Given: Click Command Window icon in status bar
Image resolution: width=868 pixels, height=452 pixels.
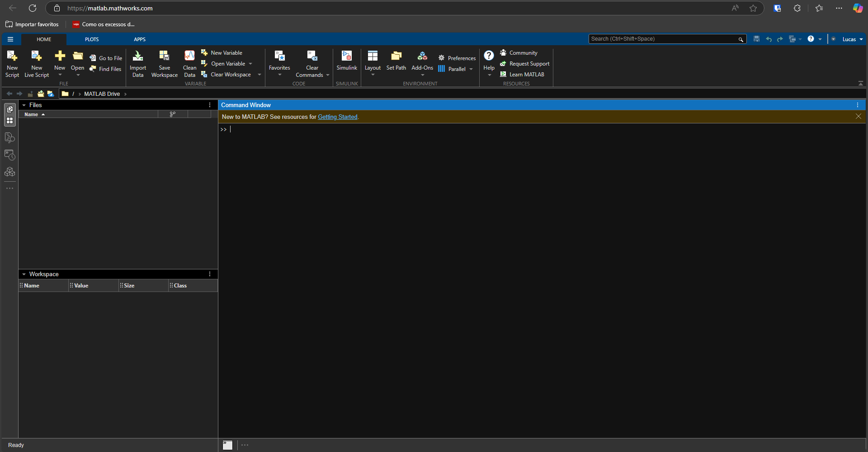Looking at the screenshot, I should [x=227, y=445].
